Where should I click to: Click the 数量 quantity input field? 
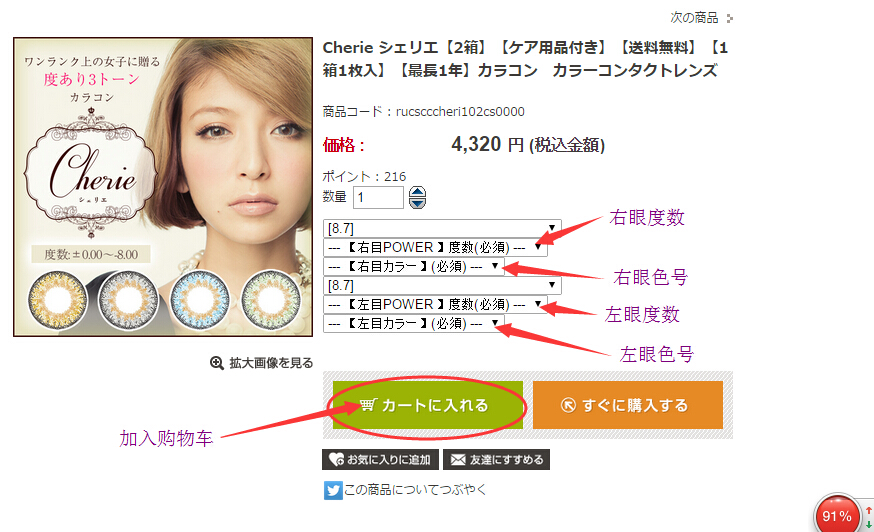click(378, 197)
